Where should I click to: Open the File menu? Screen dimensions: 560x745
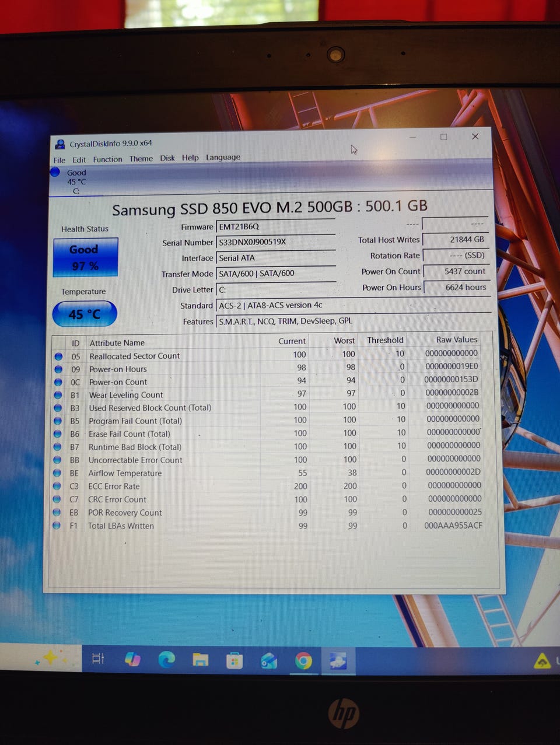click(59, 160)
